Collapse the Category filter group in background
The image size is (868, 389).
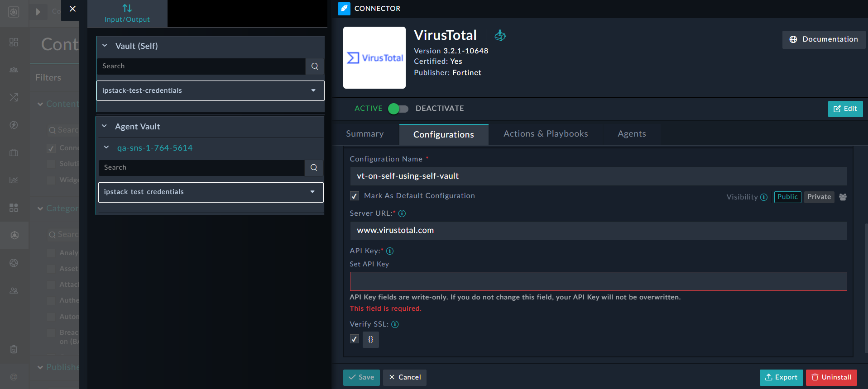tap(40, 209)
